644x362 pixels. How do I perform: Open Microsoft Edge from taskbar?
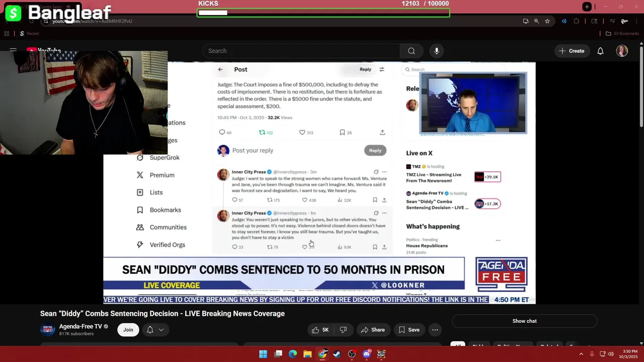pos(293,354)
